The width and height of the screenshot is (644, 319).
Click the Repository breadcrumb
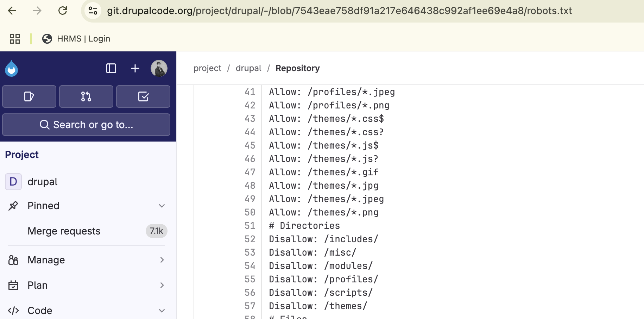(x=297, y=68)
